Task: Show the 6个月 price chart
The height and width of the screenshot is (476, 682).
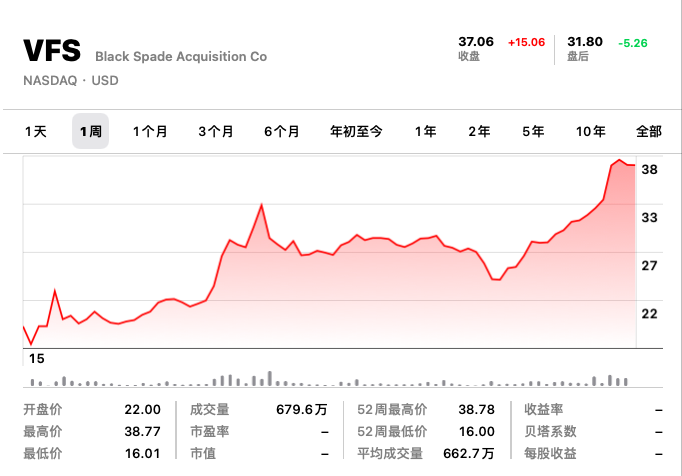Action: coord(282,131)
